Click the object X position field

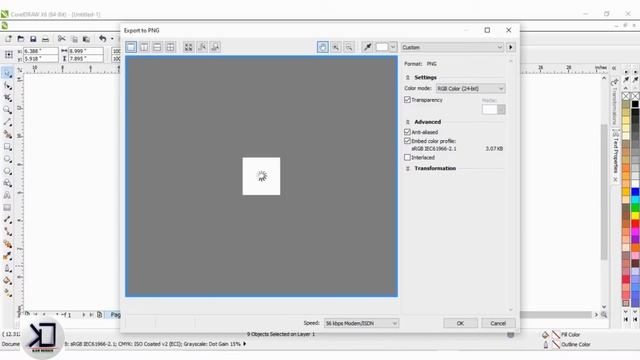[40, 51]
